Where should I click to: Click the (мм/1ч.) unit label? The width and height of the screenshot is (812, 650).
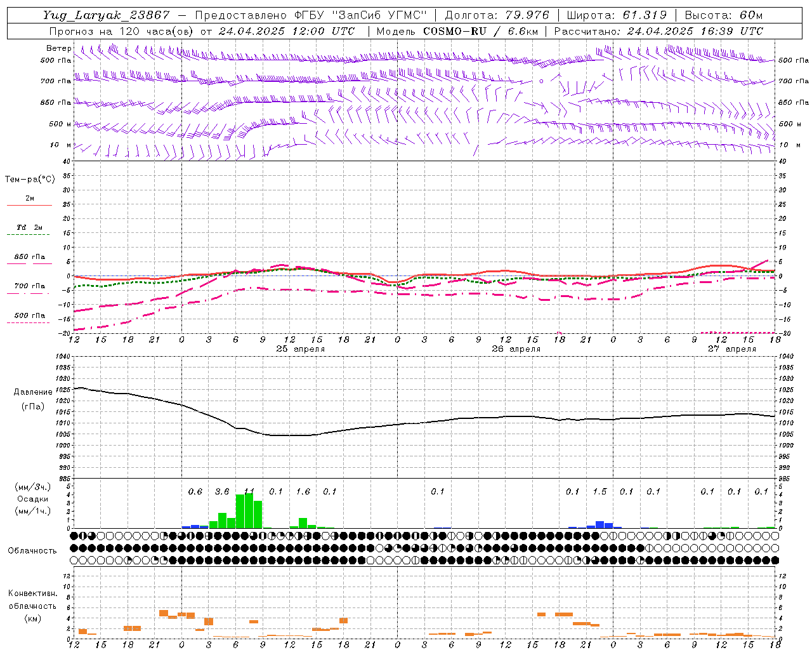32,511
